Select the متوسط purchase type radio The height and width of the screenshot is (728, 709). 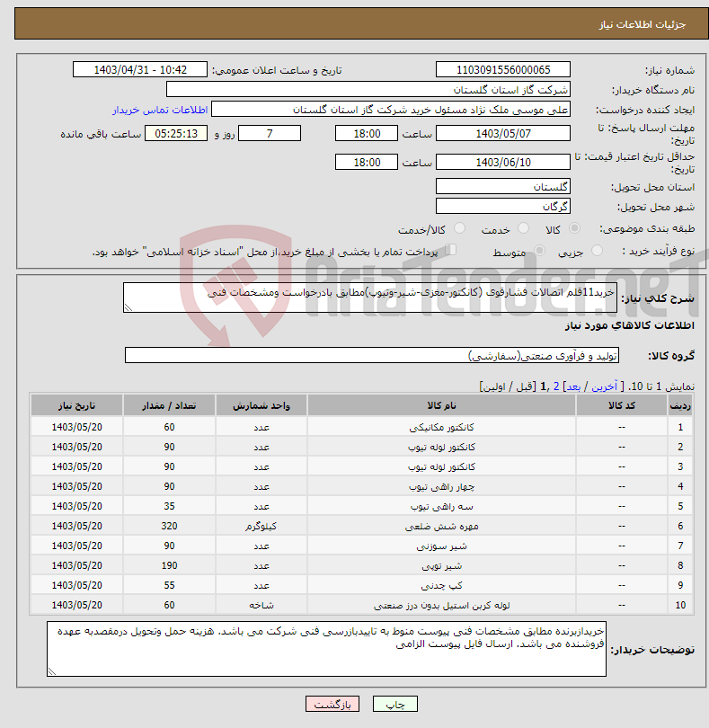(539, 251)
